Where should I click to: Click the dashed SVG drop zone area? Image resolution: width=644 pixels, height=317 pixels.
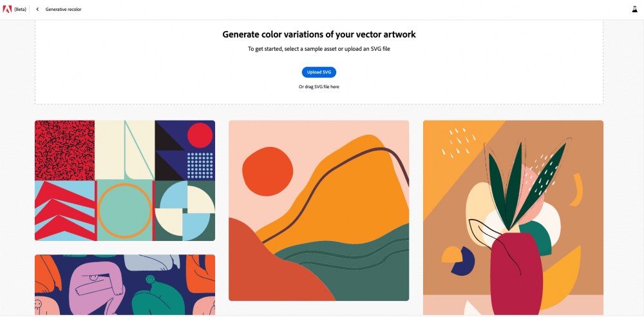pyautogui.click(x=319, y=62)
